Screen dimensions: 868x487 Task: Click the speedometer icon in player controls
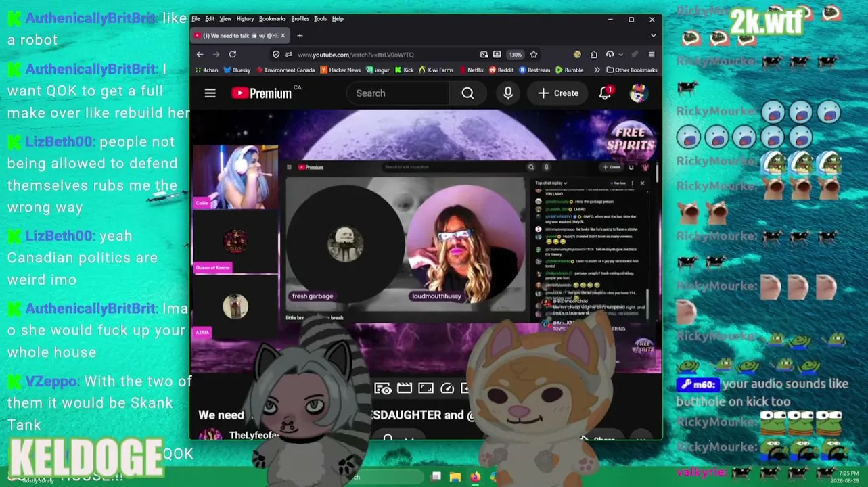447,388
